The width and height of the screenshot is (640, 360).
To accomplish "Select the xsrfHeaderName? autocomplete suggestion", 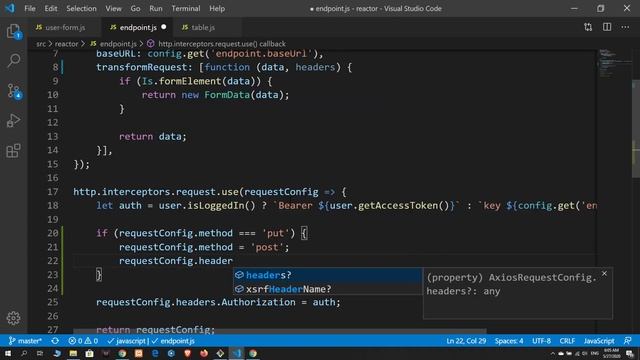I will 328,289.
